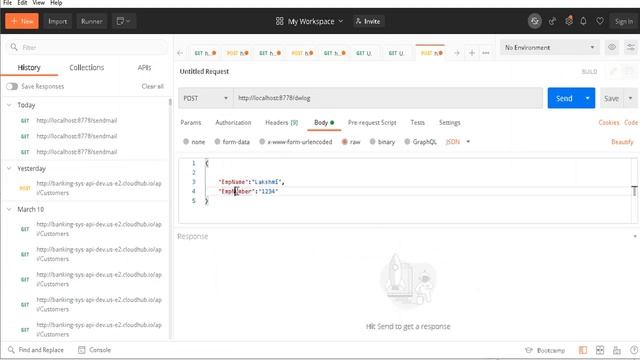Toggle the sidebar layout icon in status bar
Viewport: 640px width, 360px height.
(x=583, y=350)
